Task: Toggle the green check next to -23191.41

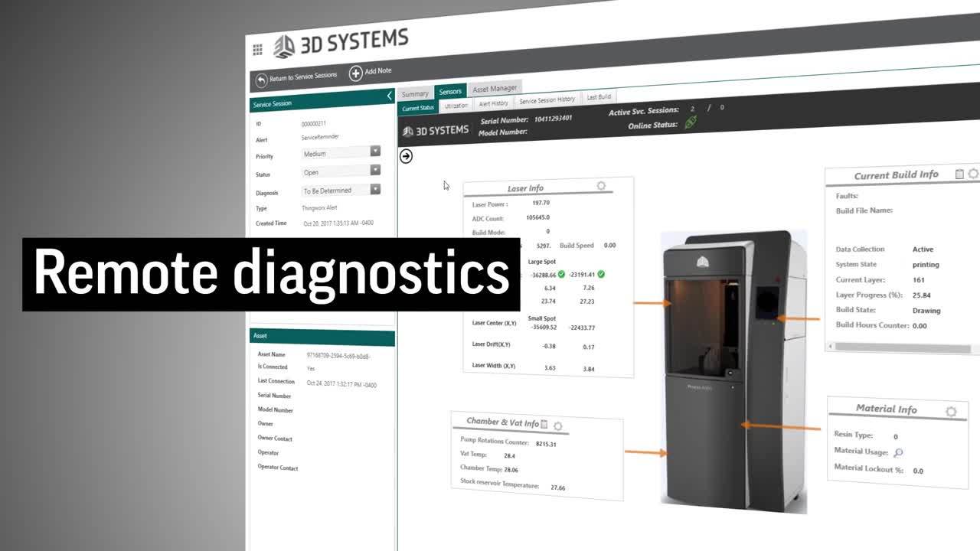Action: 602,274
